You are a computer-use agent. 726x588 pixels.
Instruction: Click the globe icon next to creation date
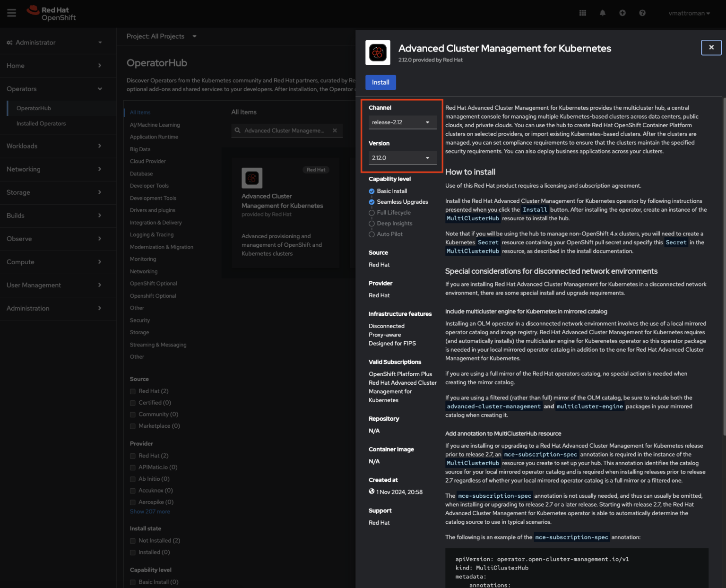tap(372, 492)
